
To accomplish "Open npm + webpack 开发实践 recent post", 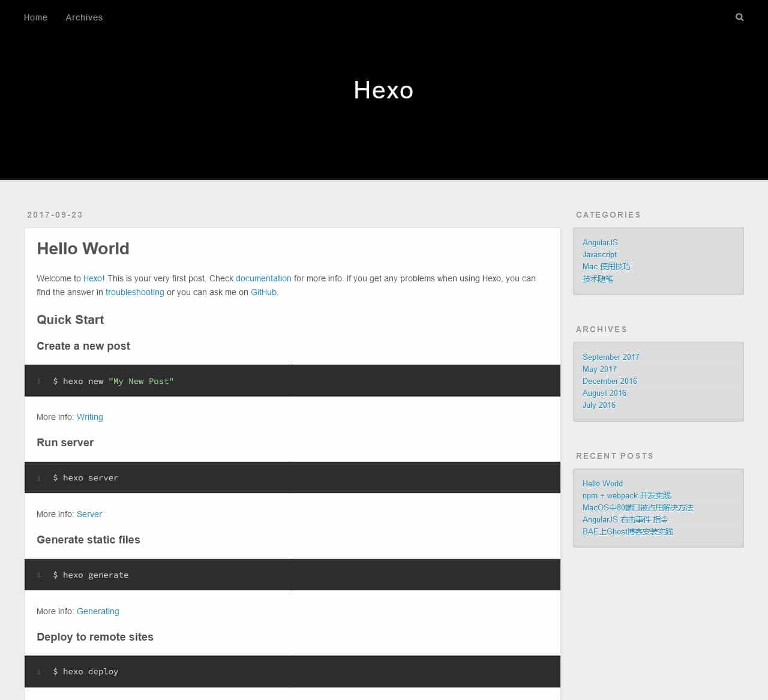I will point(626,495).
